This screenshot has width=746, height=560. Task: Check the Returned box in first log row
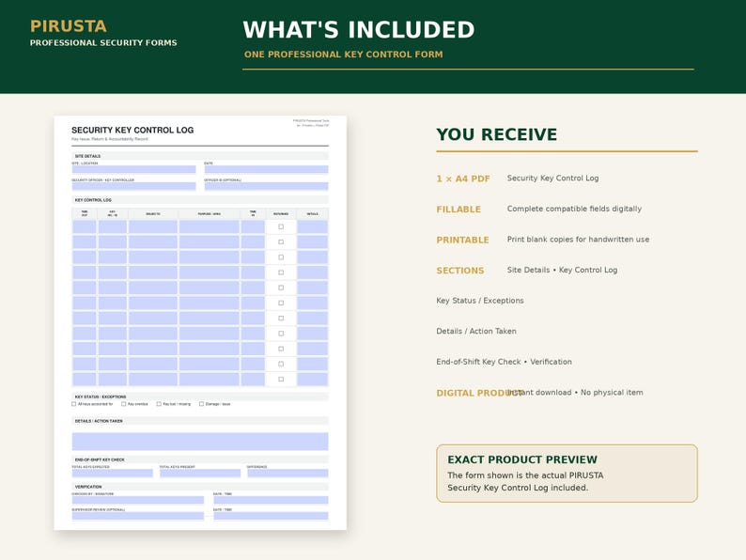click(x=281, y=227)
